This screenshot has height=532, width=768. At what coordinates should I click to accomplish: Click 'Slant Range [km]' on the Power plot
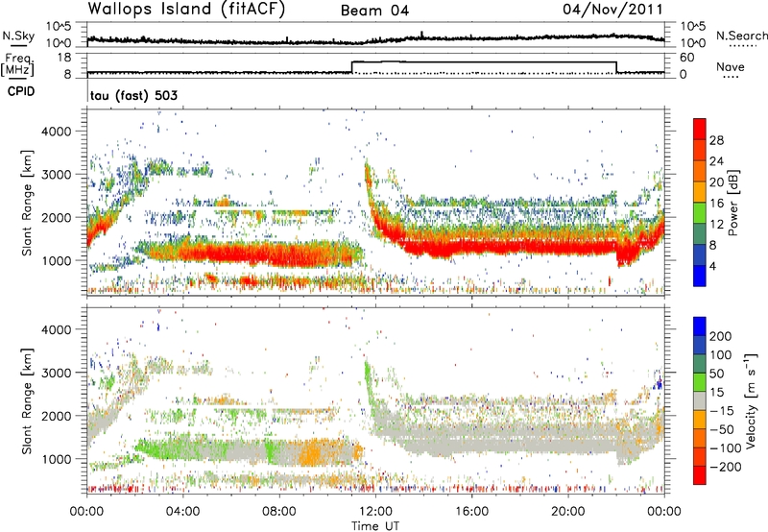(27, 203)
